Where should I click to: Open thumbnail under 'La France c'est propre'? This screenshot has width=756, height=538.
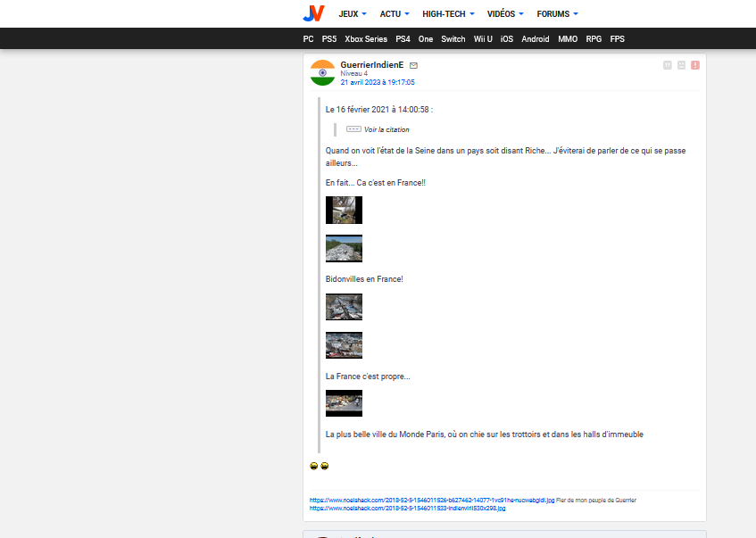pyautogui.click(x=344, y=403)
